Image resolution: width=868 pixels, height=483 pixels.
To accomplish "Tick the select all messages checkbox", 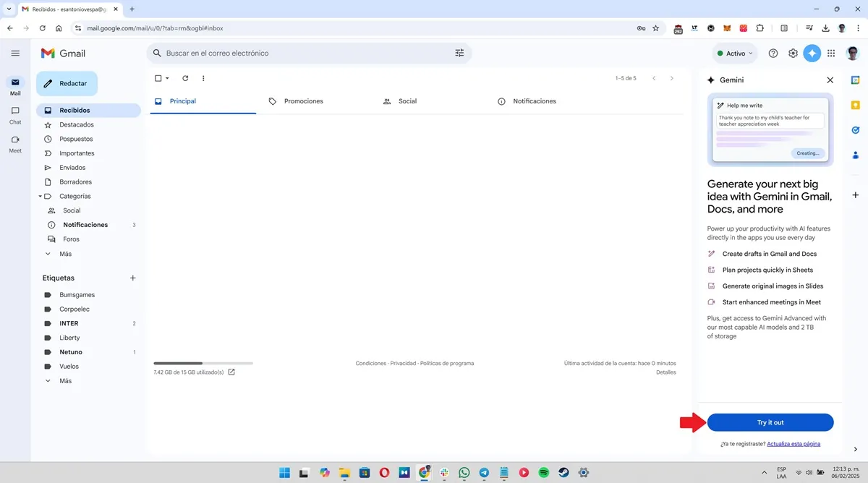I will (x=158, y=78).
